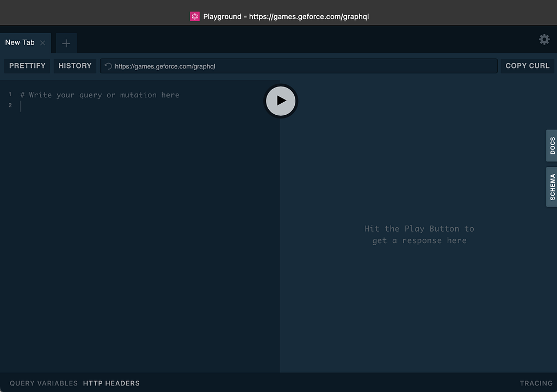Expand the QUERY VARIABLES pane
Screen dimensions: 557x392
44,383
